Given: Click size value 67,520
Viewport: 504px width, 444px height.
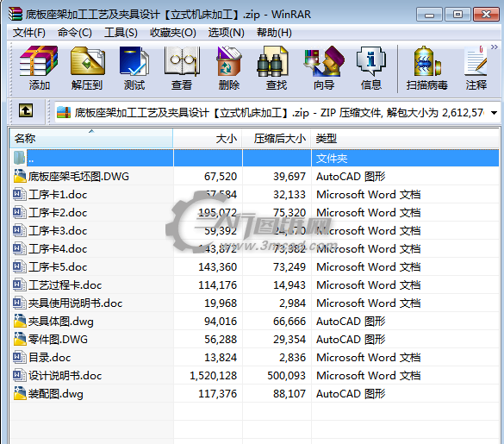Looking at the screenshot, I should (x=221, y=177).
